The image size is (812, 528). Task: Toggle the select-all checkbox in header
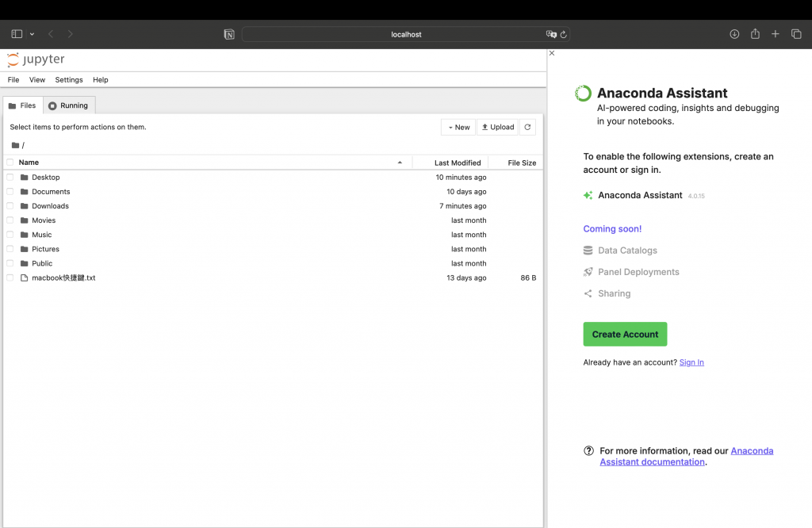(x=10, y=163)
